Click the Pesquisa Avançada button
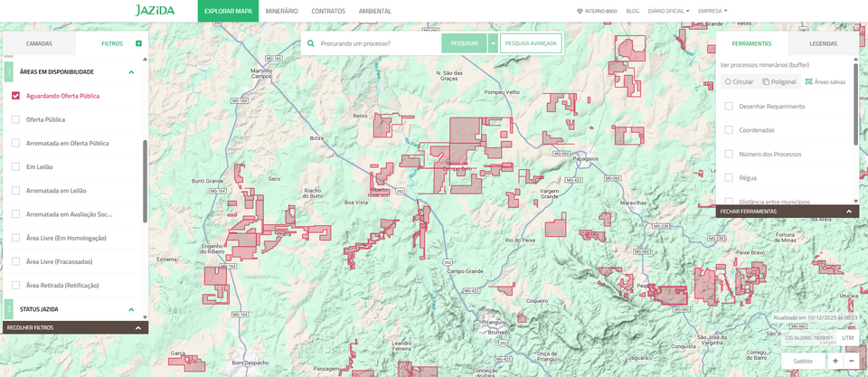868x377 pixels. (x=531, y=43)
